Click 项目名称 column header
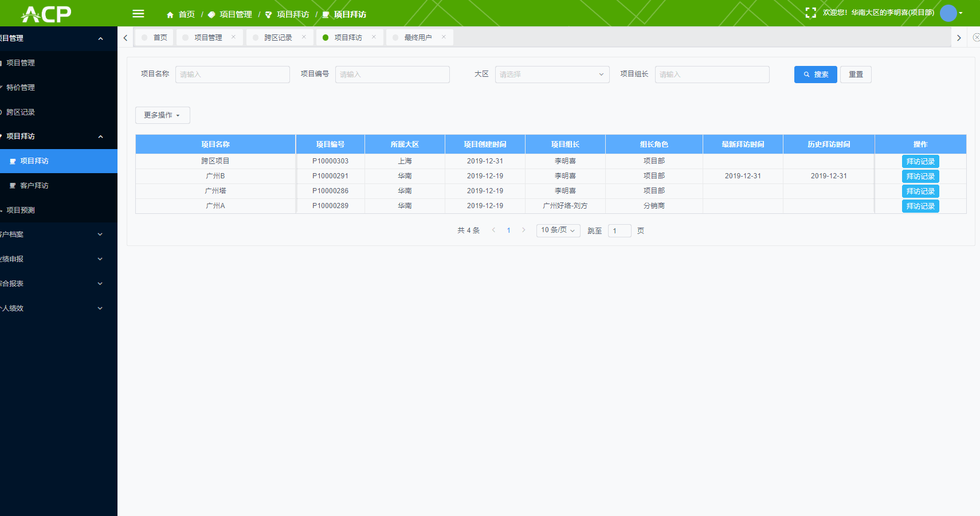This screenshot has height=516, width=980. 215,144
